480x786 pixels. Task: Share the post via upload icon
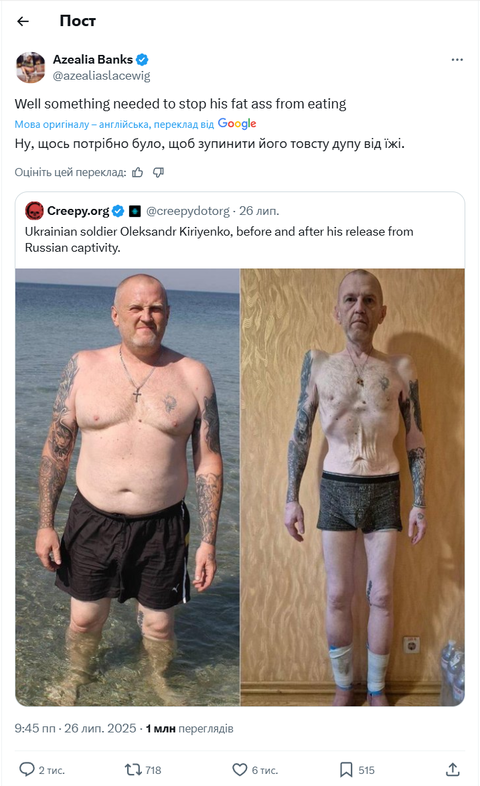[452, 769]
